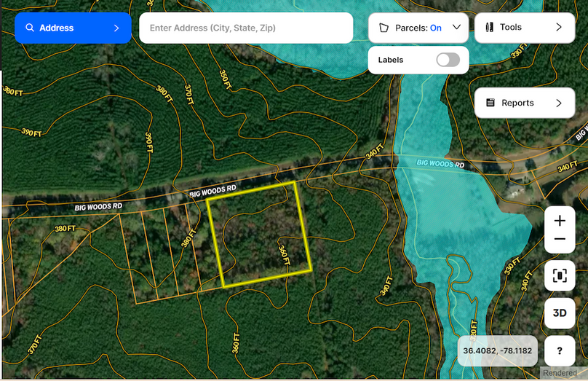Zoom out with the minus button
588x381 pixels.
tap(560, 239)
